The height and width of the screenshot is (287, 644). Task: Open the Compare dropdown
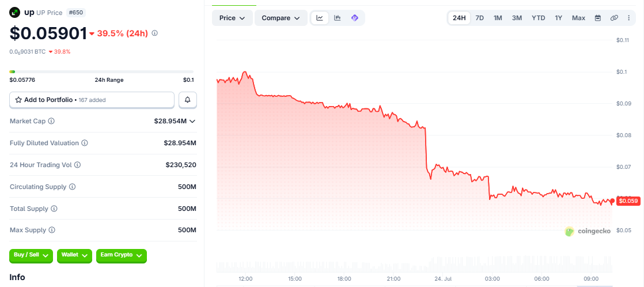[281, 18]
